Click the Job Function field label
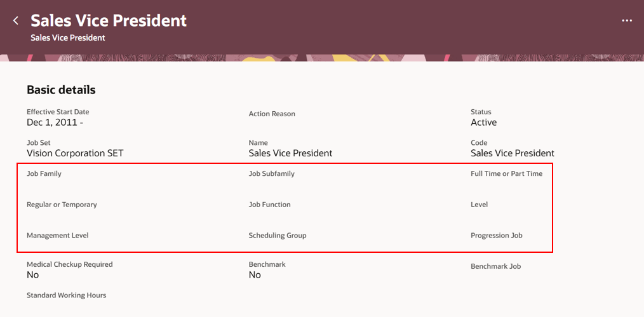 click(x=269, y=205)
